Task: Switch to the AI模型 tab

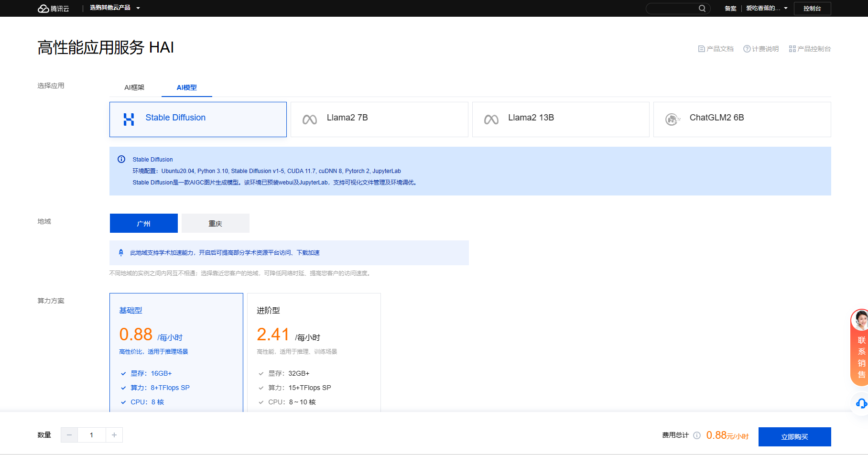Action: 186,87
